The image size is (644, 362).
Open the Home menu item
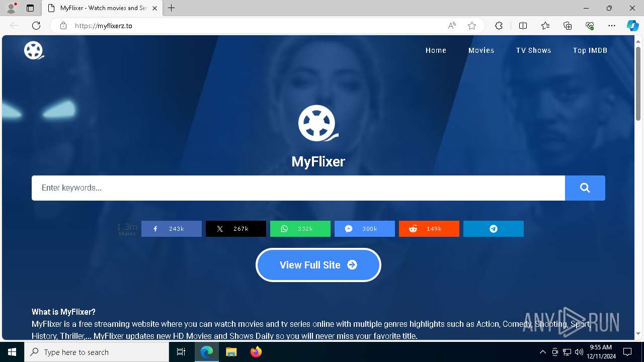click(436, 50)
